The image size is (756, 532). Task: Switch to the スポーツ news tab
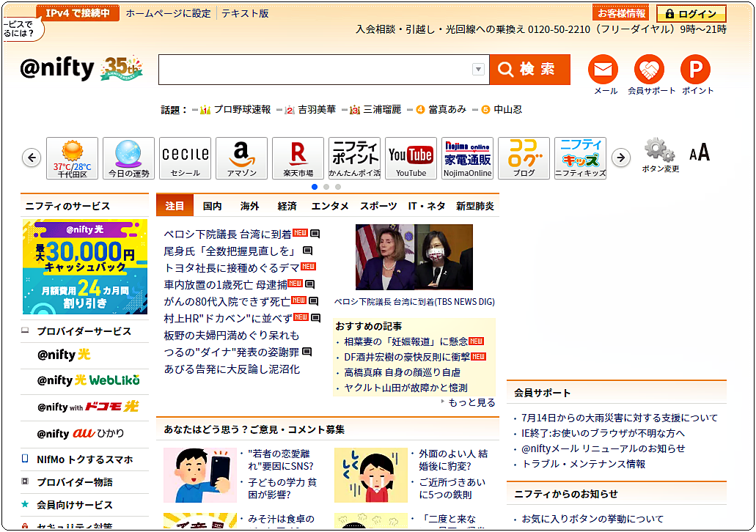point(378,206)
